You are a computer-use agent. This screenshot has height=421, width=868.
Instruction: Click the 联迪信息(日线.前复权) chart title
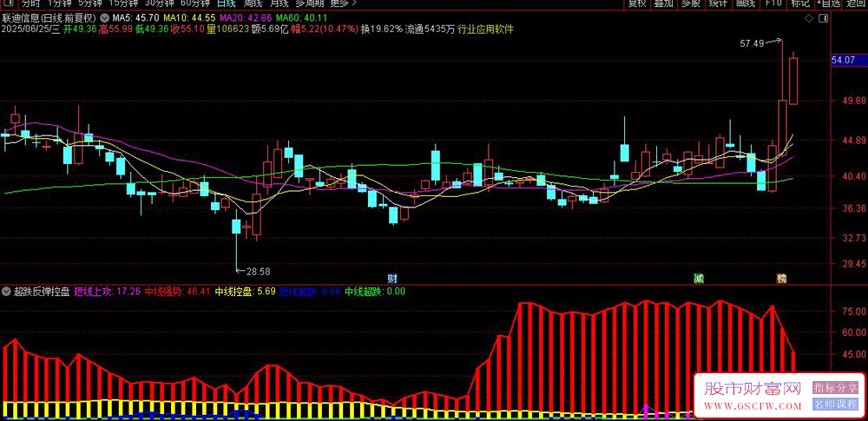[50, 18]
